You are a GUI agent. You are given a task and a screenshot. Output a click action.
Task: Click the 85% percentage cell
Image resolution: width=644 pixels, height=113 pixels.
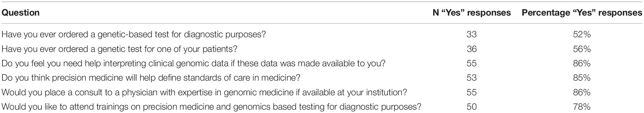tap(582, 78)
